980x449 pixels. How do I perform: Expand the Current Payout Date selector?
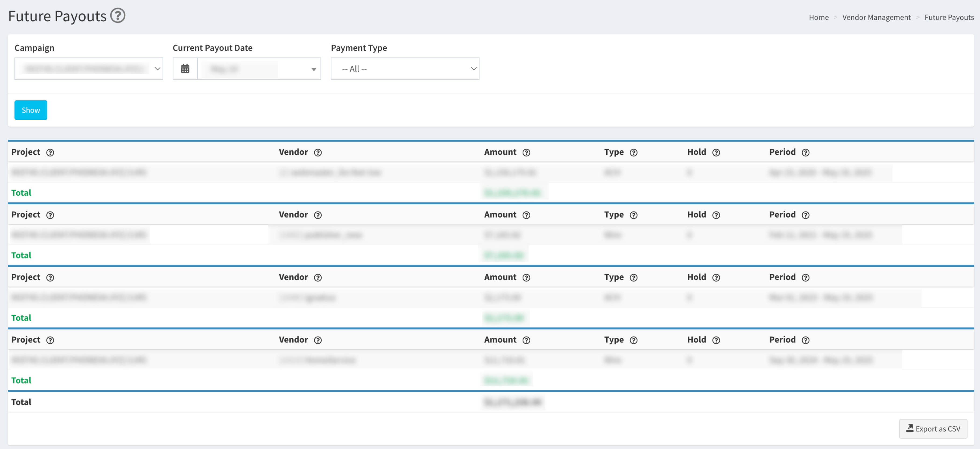[x=259, y=69]
